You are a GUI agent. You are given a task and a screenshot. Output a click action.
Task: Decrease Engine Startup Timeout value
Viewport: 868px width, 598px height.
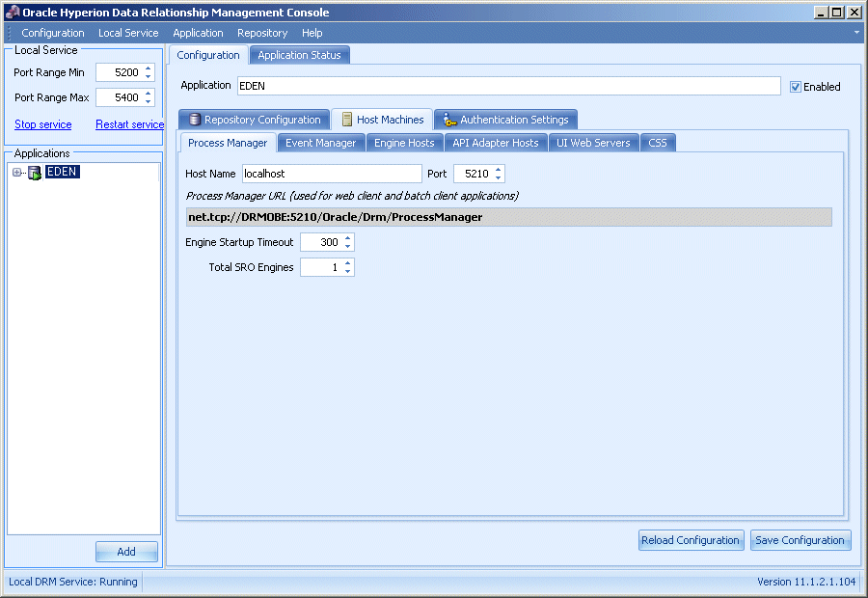[347, 246]
